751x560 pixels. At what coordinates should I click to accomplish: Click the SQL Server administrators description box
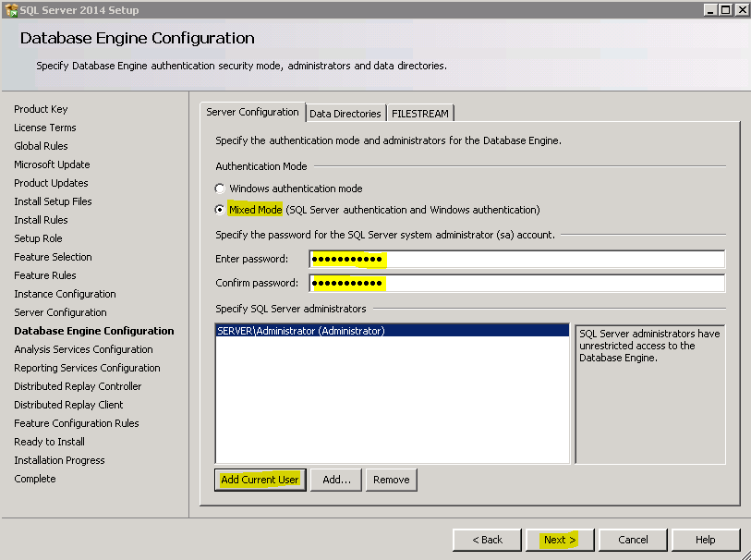(650, 394)
